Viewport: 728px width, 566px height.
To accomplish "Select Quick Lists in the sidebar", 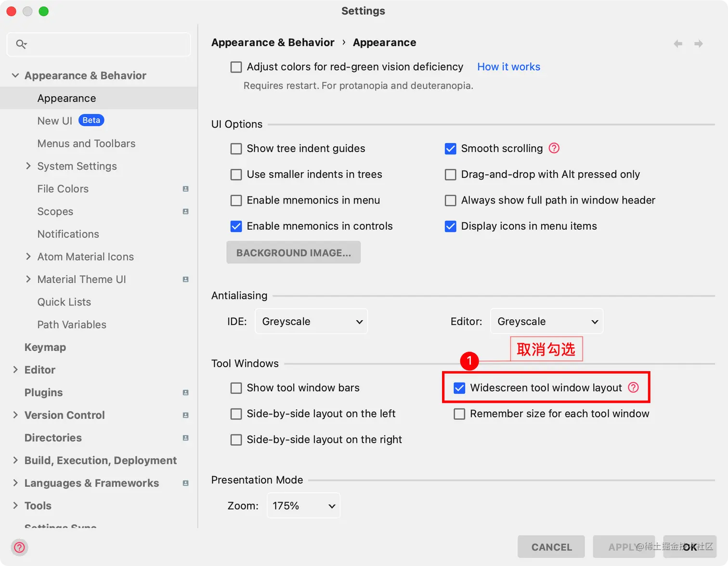I will (64, 302).
